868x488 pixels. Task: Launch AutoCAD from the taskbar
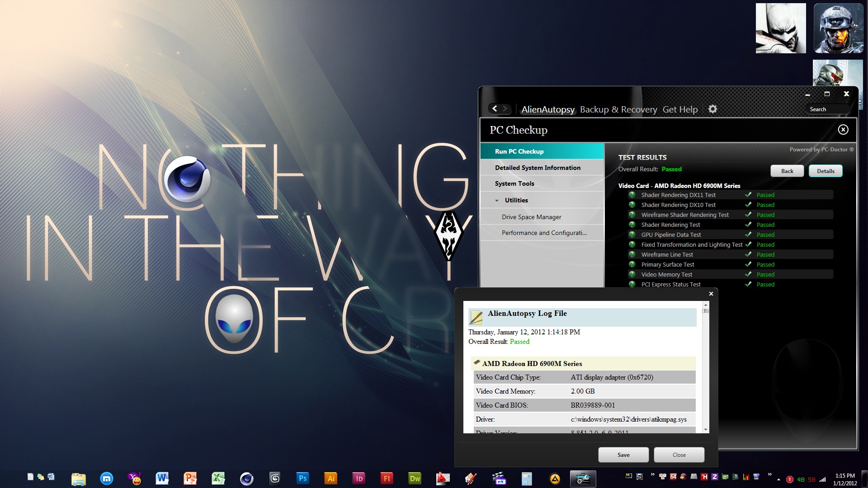(x=443, y=479)
